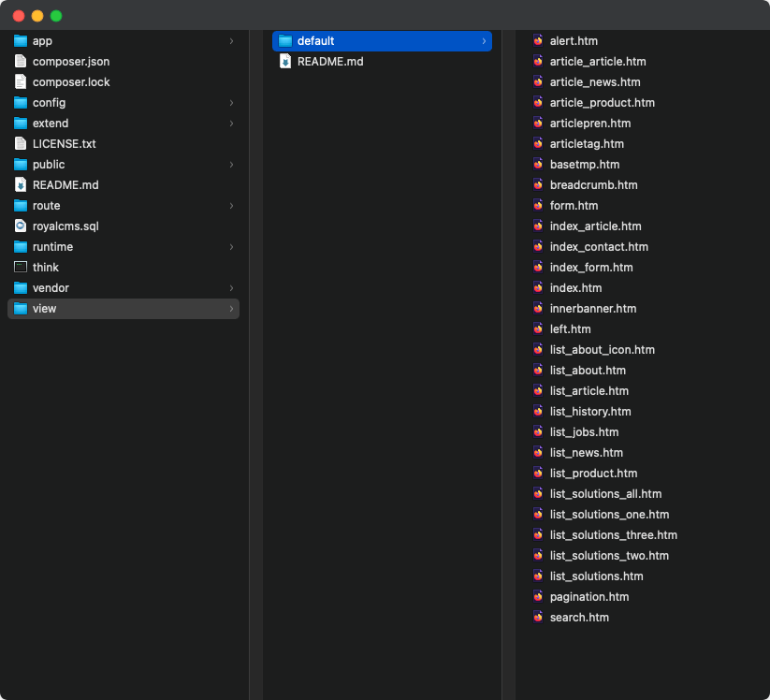770x700 pixels.
Task: Click the composer.json document icon
Action: [x=21, y=62]
